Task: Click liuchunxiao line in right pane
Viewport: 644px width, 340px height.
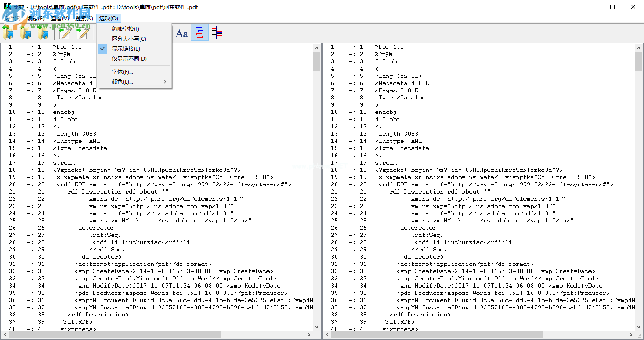Action: pyautogui.click(x=465, y=242)
